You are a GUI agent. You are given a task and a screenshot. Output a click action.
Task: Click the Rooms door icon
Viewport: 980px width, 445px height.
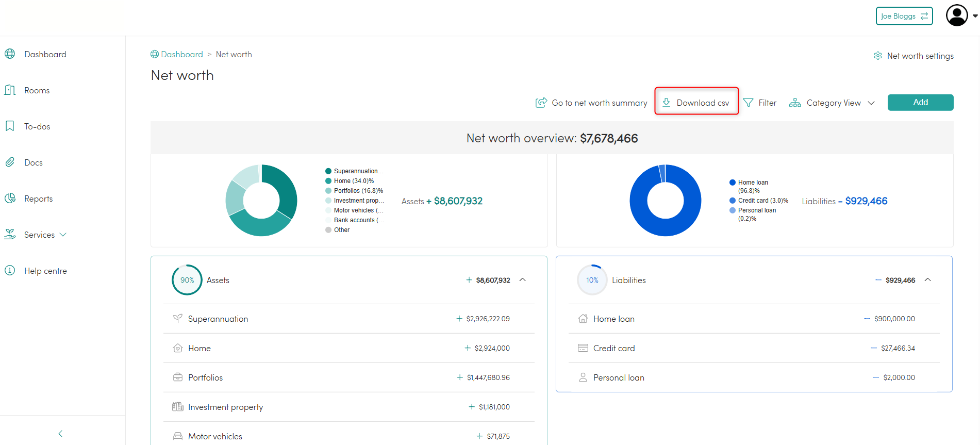[10, 90]
